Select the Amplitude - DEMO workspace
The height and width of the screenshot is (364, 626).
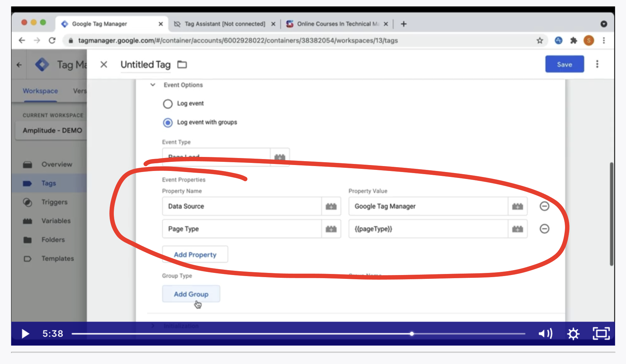51,131
